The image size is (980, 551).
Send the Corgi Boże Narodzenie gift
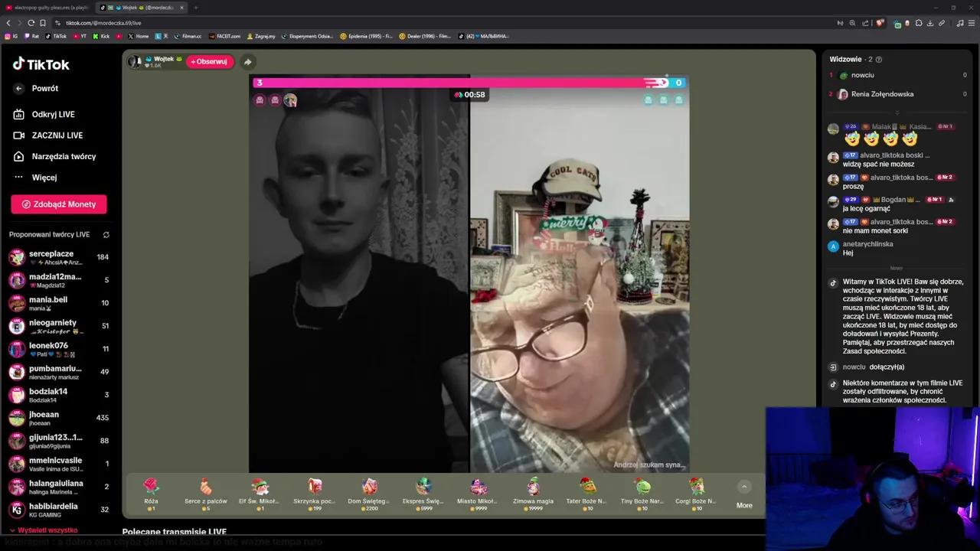(x=697, y=494)
